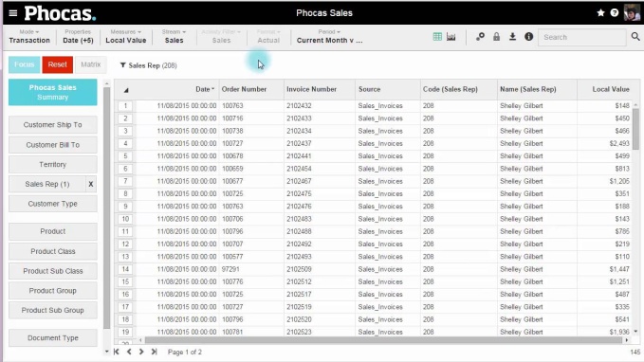The image size is (644, 362).
Task: Open the hamburger menu
Action: pyautogui.click(x=12, y=13)
